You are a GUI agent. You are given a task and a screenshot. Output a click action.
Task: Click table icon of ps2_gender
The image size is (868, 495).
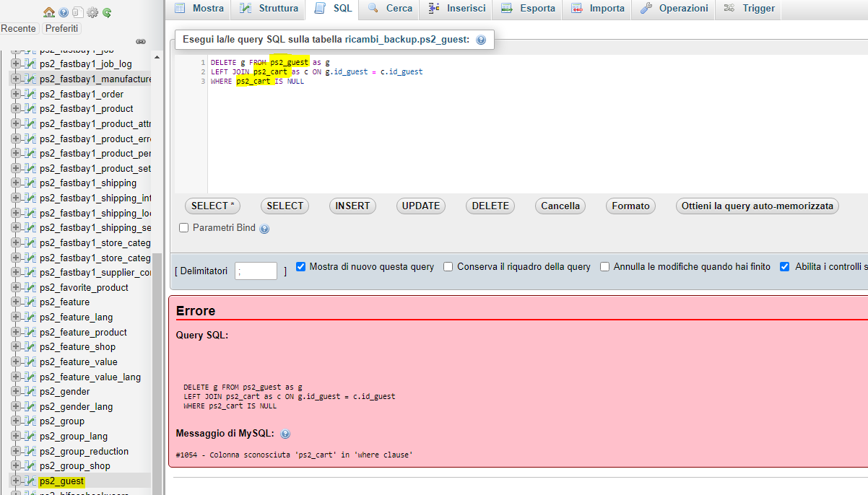[x=30, y=391]
